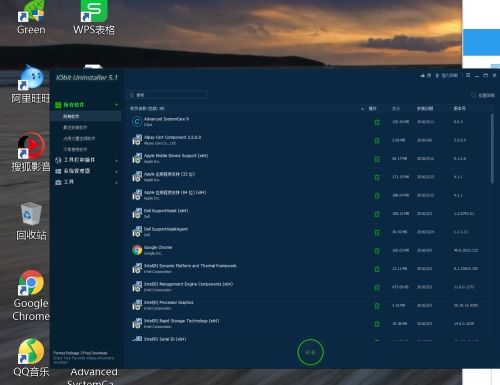Focus the search input field
This screenshot has width=500, height=385.
[168, 95]
